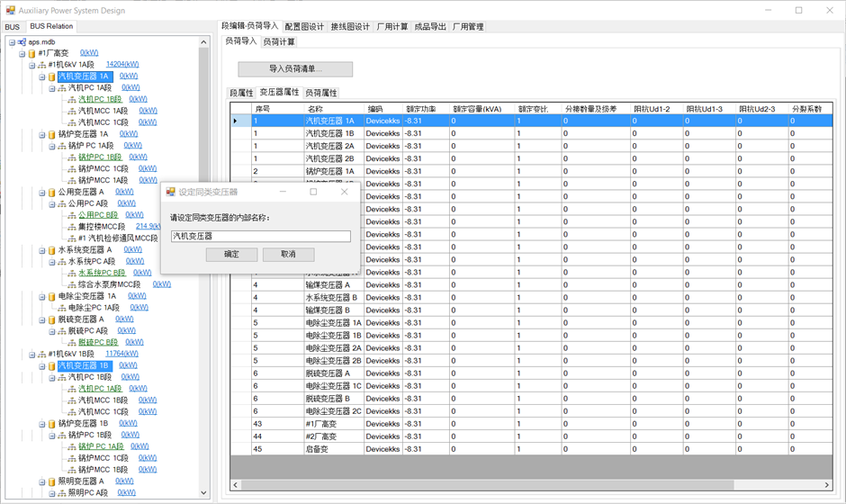Click the cylinder icon of 锅炉变压器 1B
Viewport: 846px width, 504px height.
coord(52,424)
